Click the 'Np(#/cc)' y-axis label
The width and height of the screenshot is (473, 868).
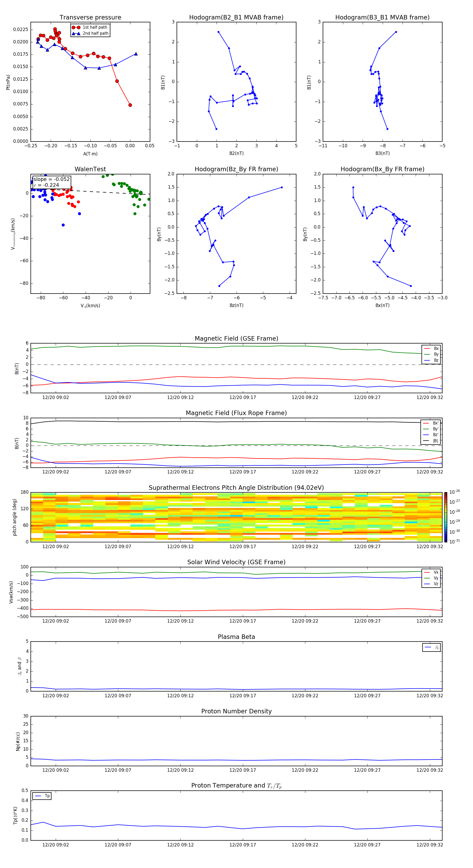18,741
